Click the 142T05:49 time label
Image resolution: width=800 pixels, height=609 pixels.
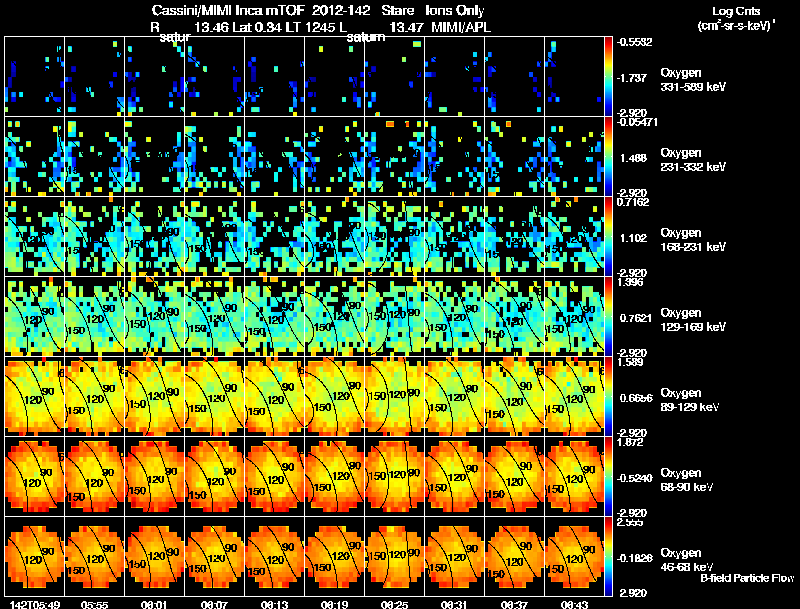[35, 604]
